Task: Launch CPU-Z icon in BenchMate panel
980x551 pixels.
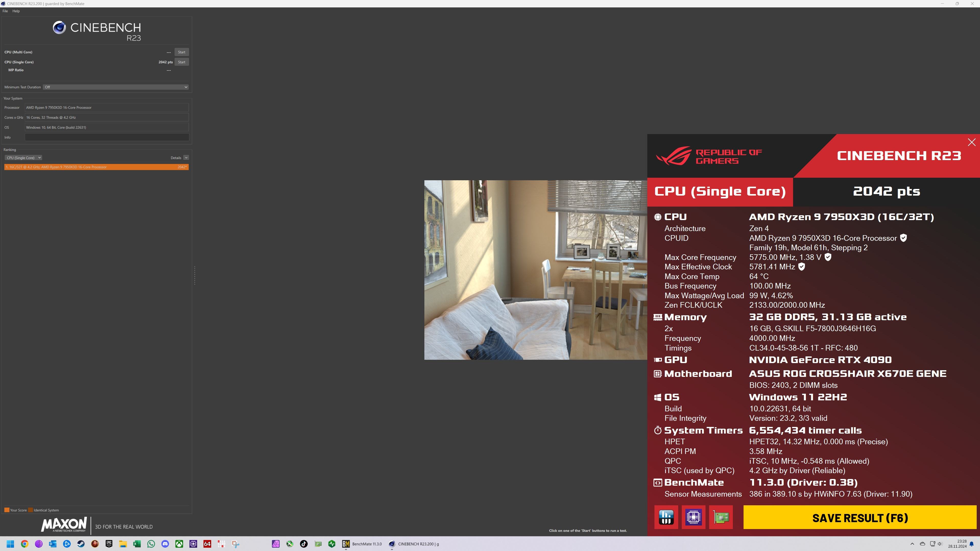Action: [x=694, y=517]
